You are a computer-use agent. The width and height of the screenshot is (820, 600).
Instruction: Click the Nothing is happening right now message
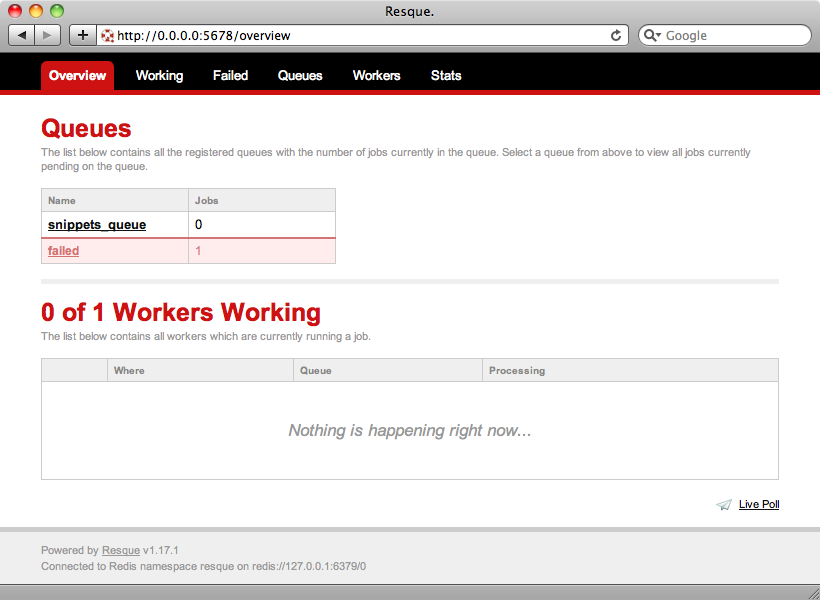tap(410, 431)
